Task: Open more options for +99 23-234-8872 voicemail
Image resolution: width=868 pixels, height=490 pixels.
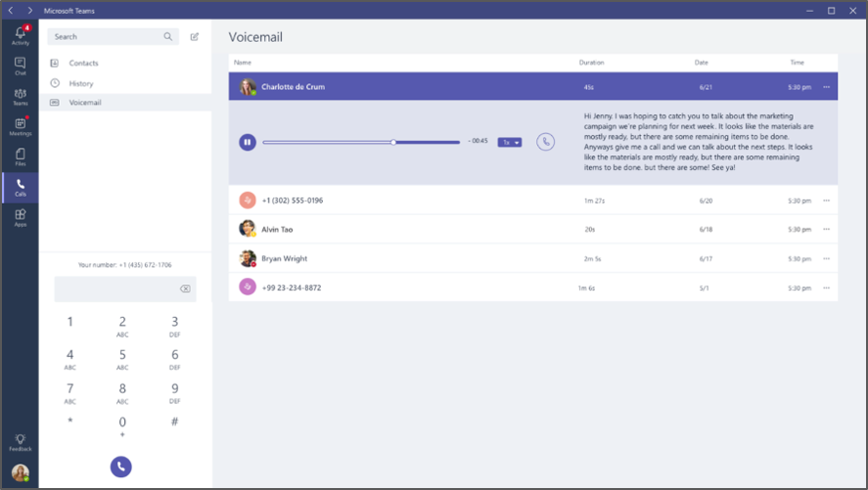Action: click(827, 289)
